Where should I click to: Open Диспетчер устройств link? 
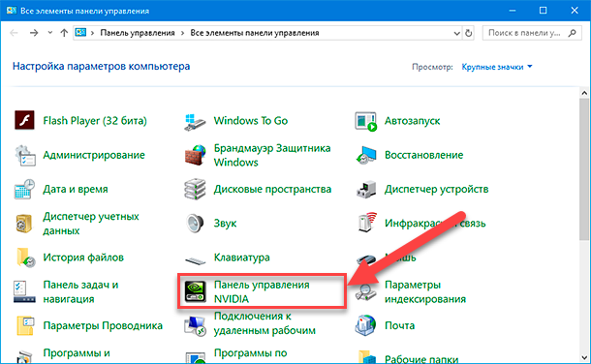coord(436,189)
